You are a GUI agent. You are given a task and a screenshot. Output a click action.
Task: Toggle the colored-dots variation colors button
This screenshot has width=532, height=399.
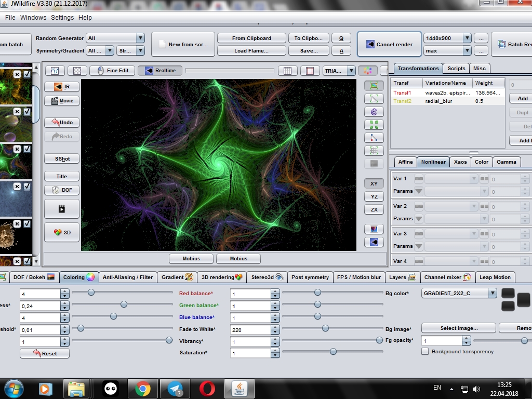point(368,71)
